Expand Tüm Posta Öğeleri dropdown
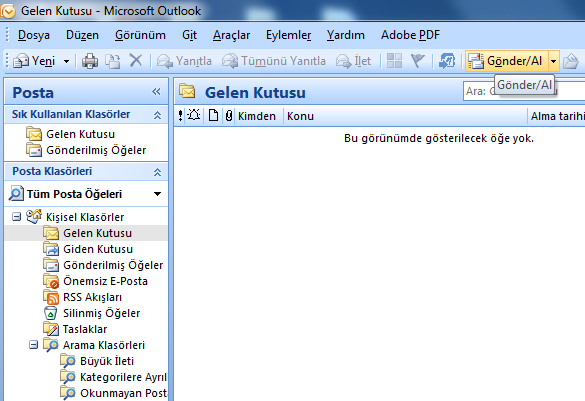 (157, 194)
